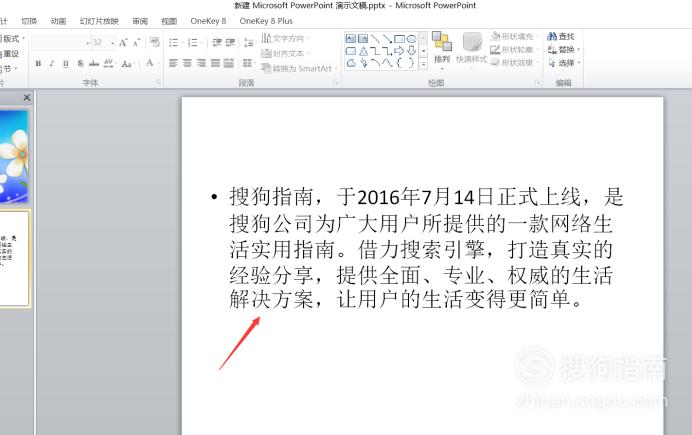Open the 字体 Font dialog launcher
The height and width of the screenshot is (435, 692).
(x=158, y=82)
